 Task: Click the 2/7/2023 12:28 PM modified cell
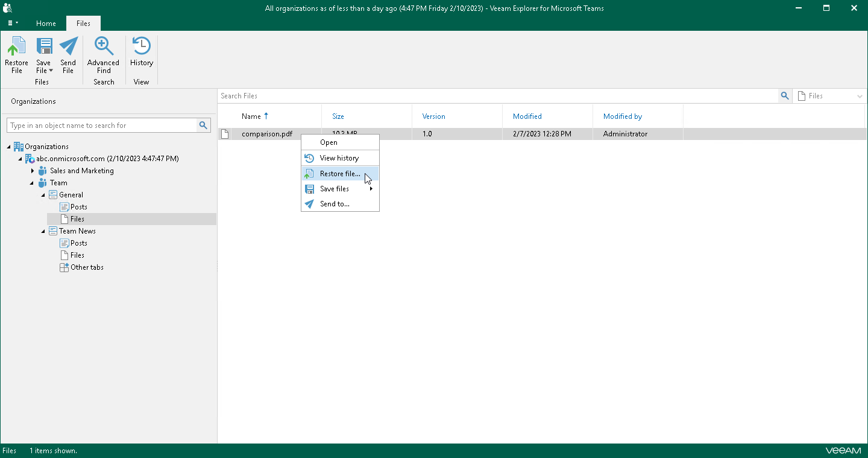[542, 134]
